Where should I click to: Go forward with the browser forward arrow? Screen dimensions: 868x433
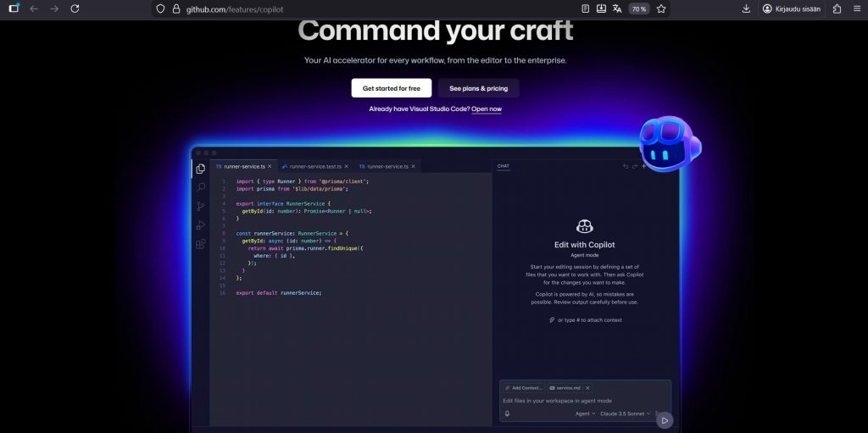point(54,8)
